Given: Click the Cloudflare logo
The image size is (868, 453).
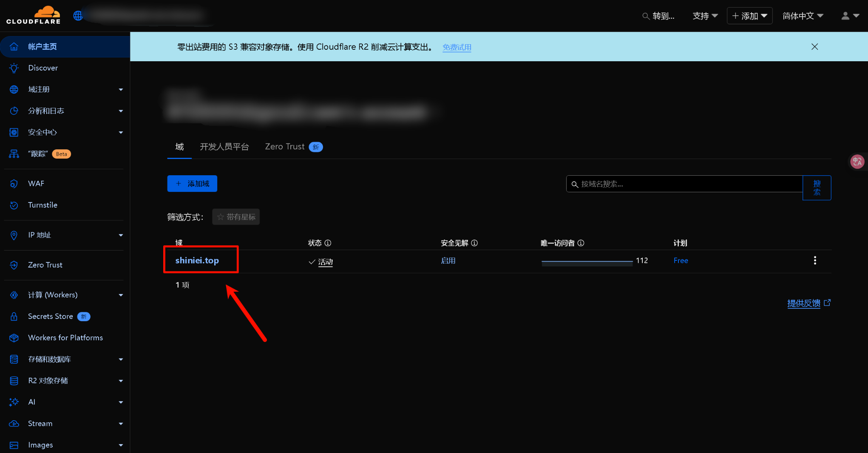Looking at the screenshot, I should pos(33,16).
